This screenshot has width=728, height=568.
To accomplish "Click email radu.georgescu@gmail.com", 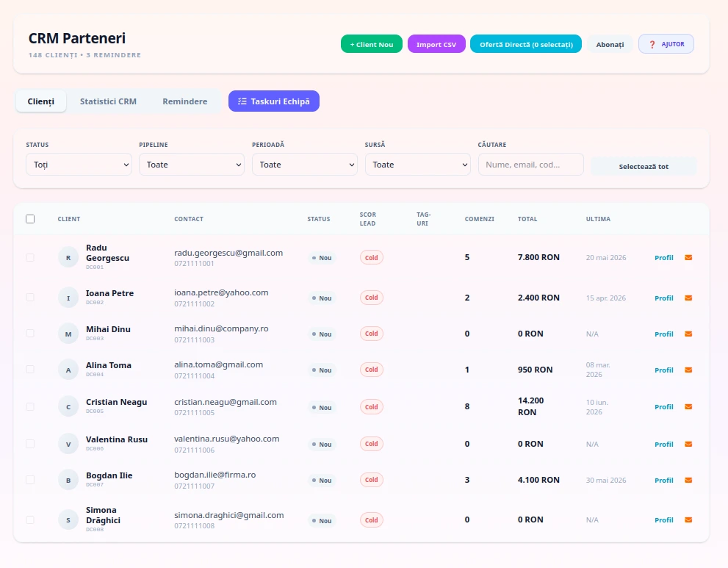I will [x=228, y=253].
